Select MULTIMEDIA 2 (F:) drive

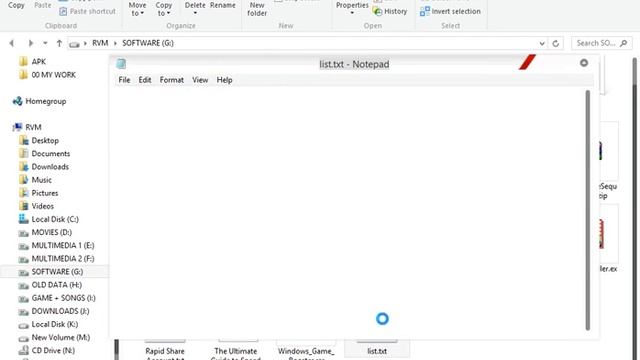coord(62,259)
